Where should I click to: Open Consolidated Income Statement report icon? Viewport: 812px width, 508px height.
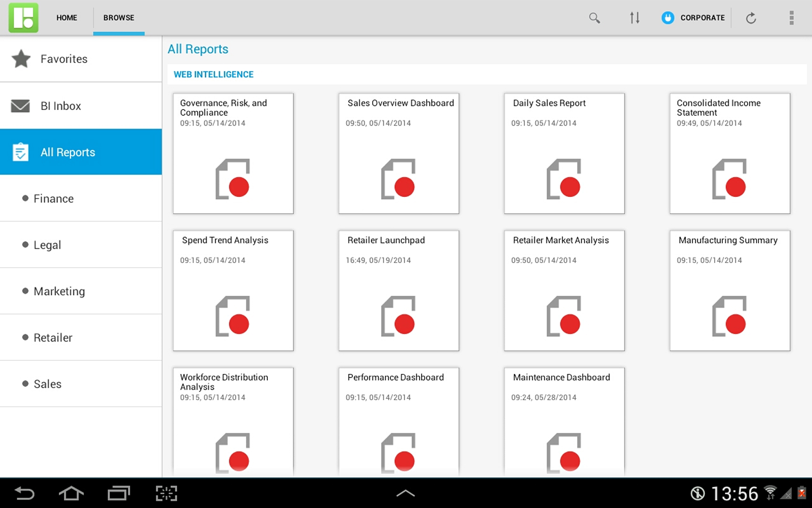click(x=729, y=179)
